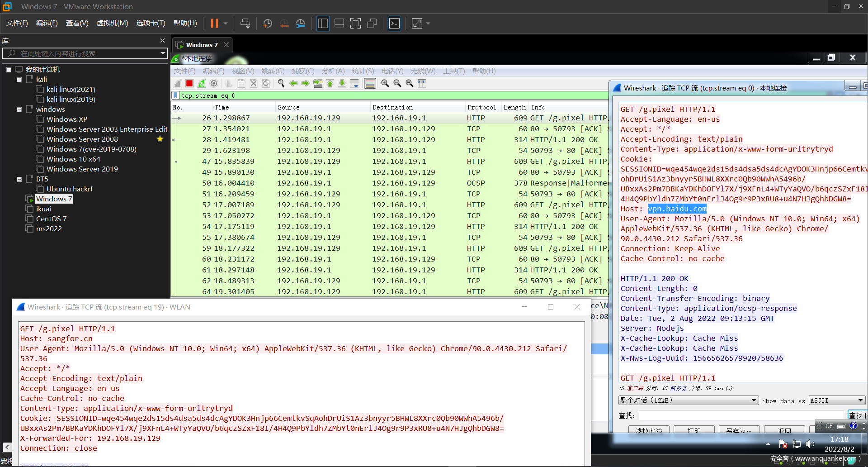Take a VMware snapshot of this VM
The image size is (868, 467).
[x=268, y=24]
